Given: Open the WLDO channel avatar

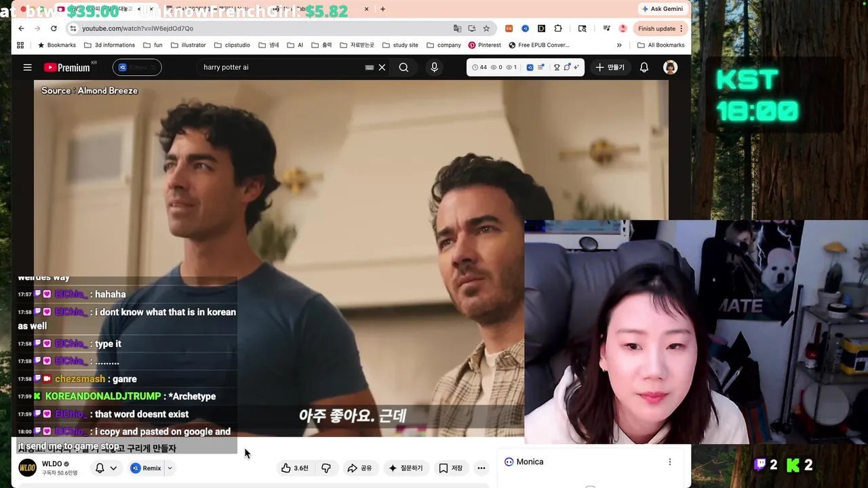Looking at the screenshot, I should 27,468.
